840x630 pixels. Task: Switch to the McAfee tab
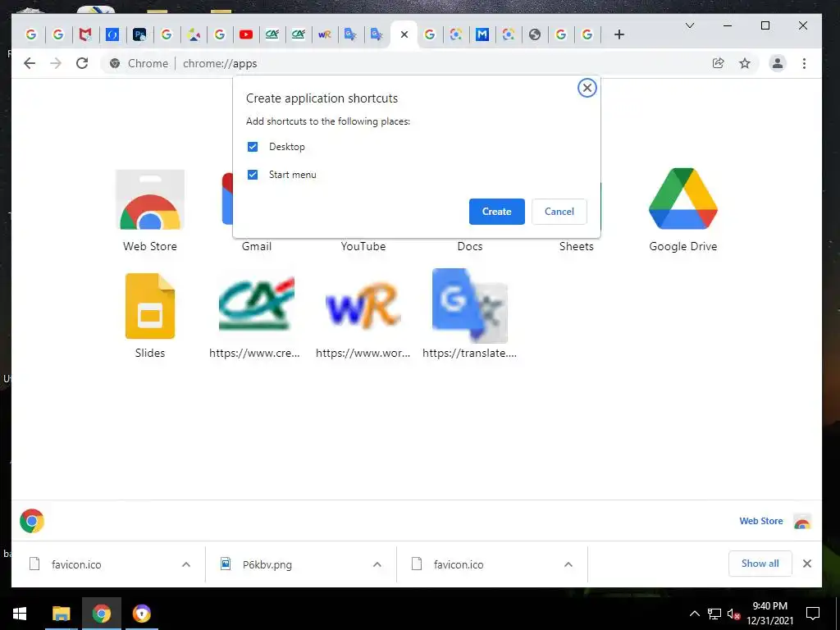point(85,34)
